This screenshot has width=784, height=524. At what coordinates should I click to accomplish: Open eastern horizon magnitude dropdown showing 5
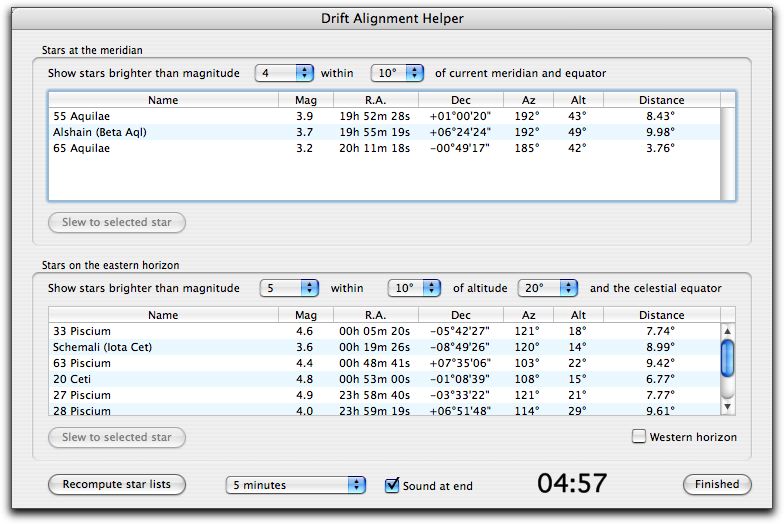289,288
